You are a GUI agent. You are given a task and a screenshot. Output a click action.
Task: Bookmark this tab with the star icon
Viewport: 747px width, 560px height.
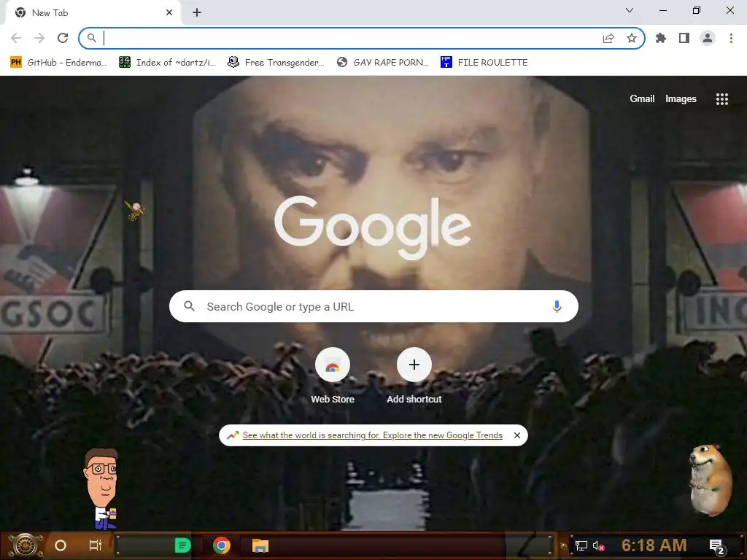click(x=632, y=38)
